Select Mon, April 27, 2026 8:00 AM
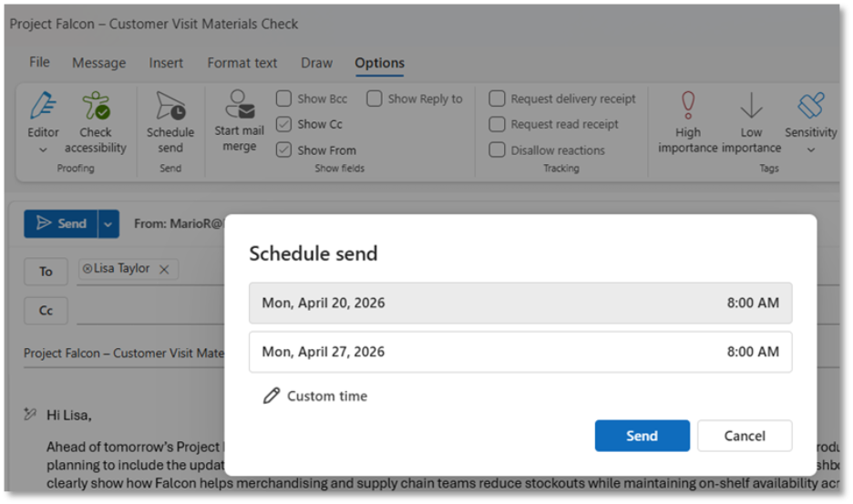This screenshot has width=853, height=504. pos(520,352)
